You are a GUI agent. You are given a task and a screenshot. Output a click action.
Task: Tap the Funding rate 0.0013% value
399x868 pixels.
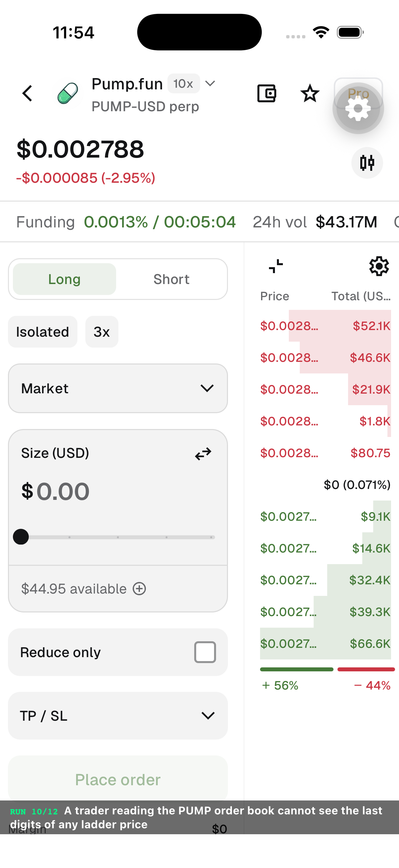[116, 222]
